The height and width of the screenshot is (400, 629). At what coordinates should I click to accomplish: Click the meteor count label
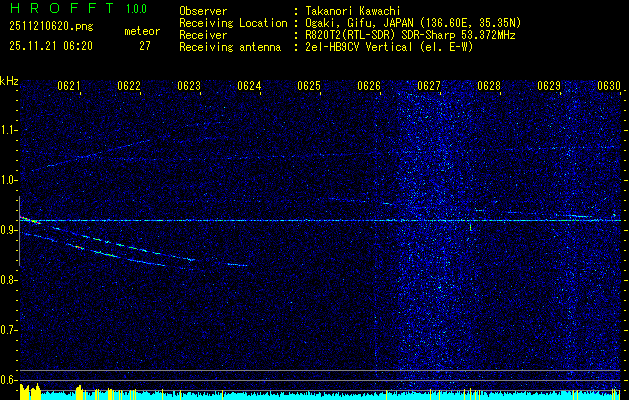(142, 31)
